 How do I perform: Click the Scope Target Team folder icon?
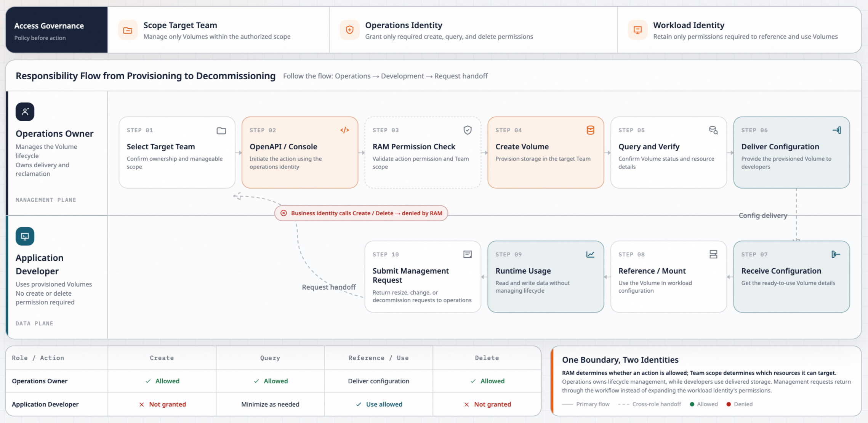(128, 30)
